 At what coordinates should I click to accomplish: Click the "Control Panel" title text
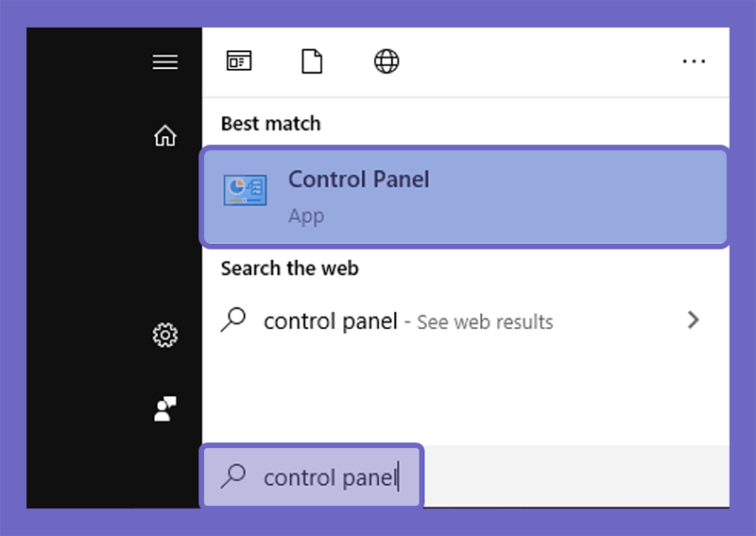click(359, 180)
